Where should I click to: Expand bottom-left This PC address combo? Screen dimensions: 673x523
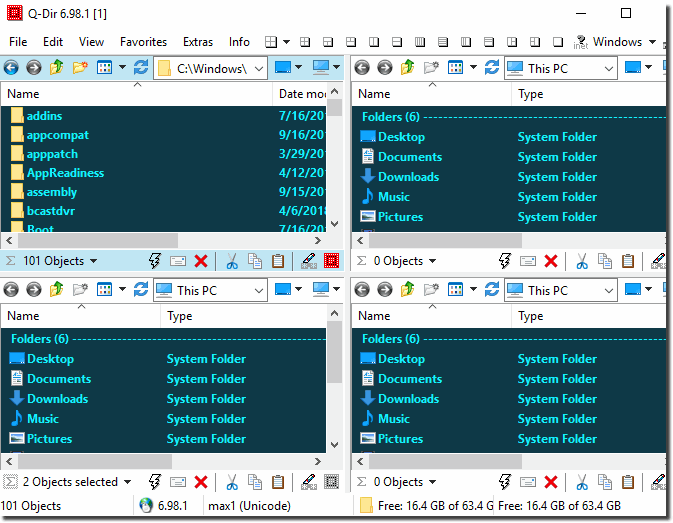(x=258, y=290)
